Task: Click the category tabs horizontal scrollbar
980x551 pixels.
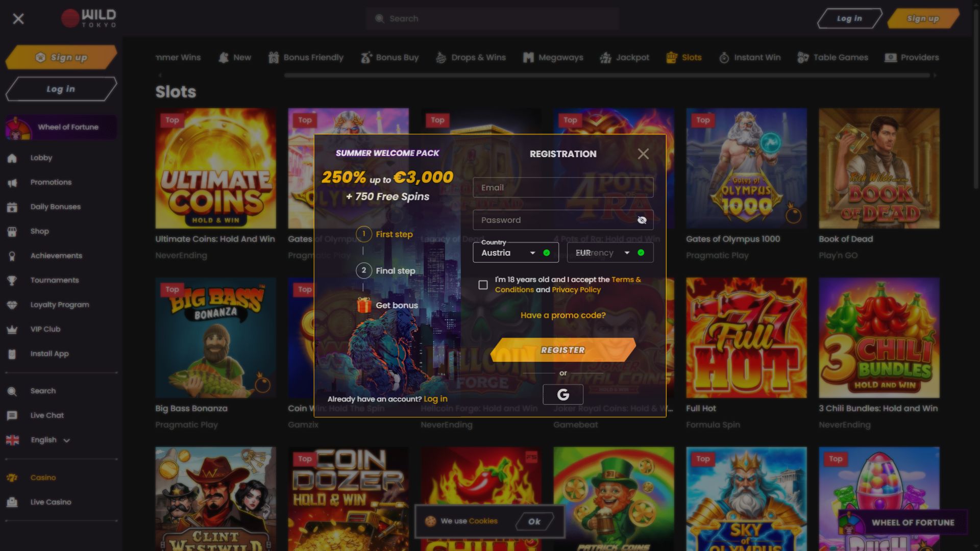Action: (607, 76)
